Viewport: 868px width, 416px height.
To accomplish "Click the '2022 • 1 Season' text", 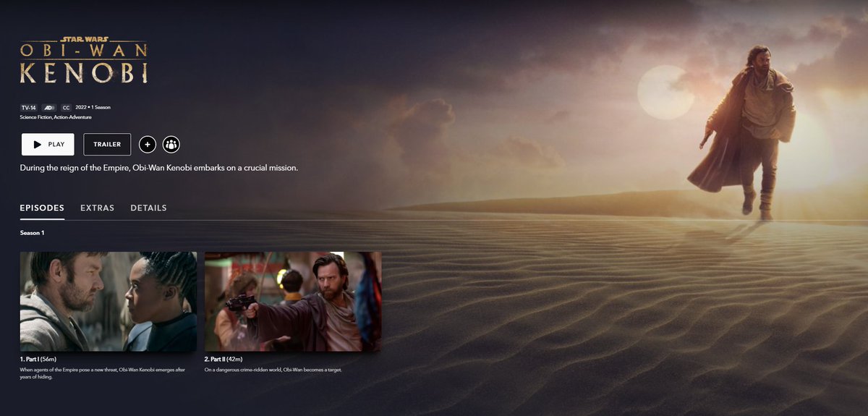I will tap(93, 107).
